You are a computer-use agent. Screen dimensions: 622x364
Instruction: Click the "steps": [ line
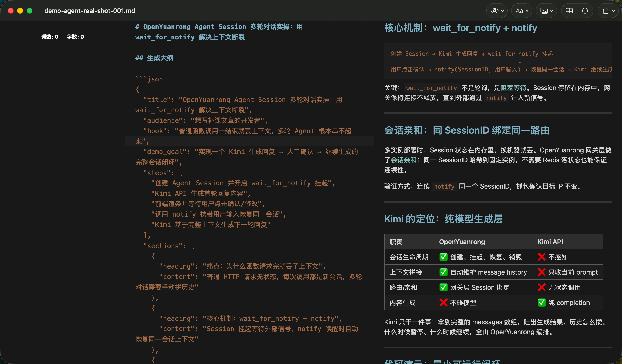(x=163, y=173)
